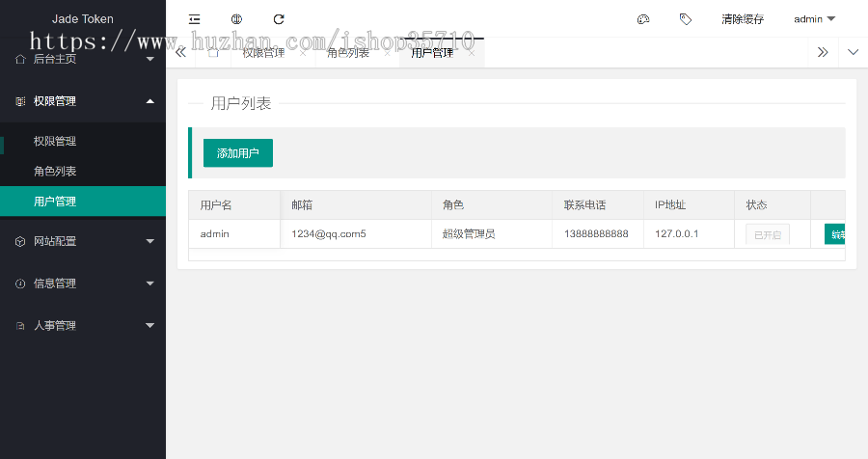The height and width of the screenshot is (459, 868).
Task: Select the active 用户管理 tab
Action: (x=432, y=53)
